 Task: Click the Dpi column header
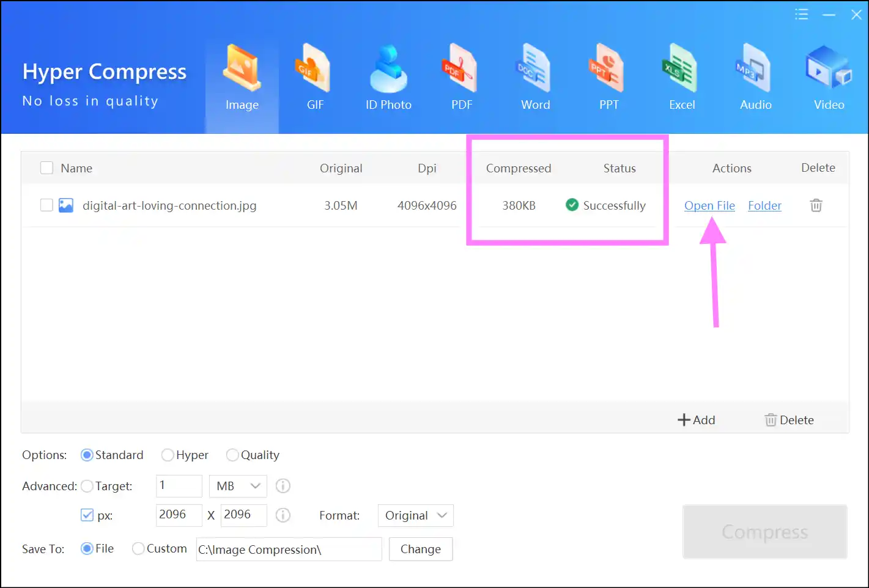pos(427,168)
